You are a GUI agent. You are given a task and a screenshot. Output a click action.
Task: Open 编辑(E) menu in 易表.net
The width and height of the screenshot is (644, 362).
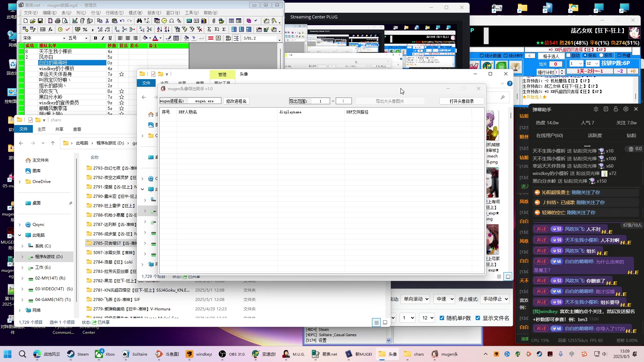pos(49,13)
